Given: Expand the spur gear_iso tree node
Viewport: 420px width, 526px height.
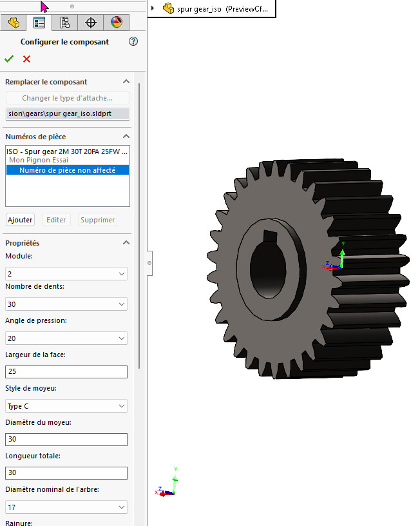Looking at the screenshot, I should point(153,8).
